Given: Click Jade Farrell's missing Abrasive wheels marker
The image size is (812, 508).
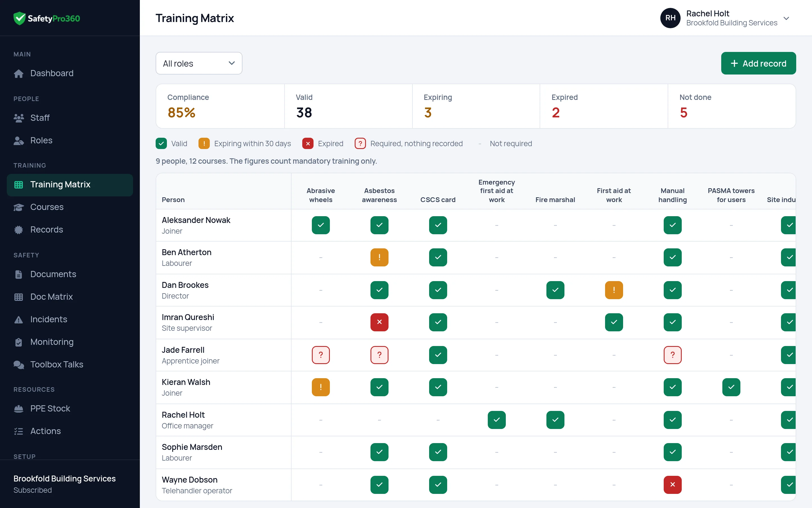Looking at the screenshot, I should point(321,355).
